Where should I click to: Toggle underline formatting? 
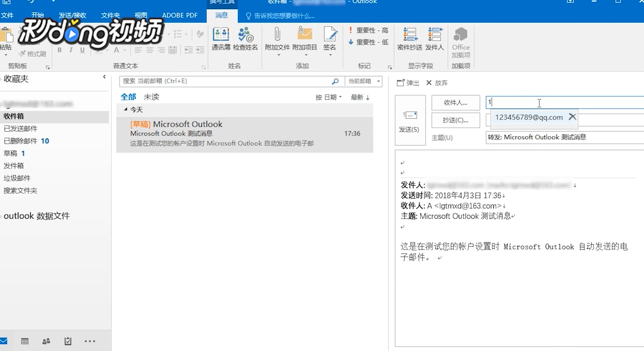point(82,50)
